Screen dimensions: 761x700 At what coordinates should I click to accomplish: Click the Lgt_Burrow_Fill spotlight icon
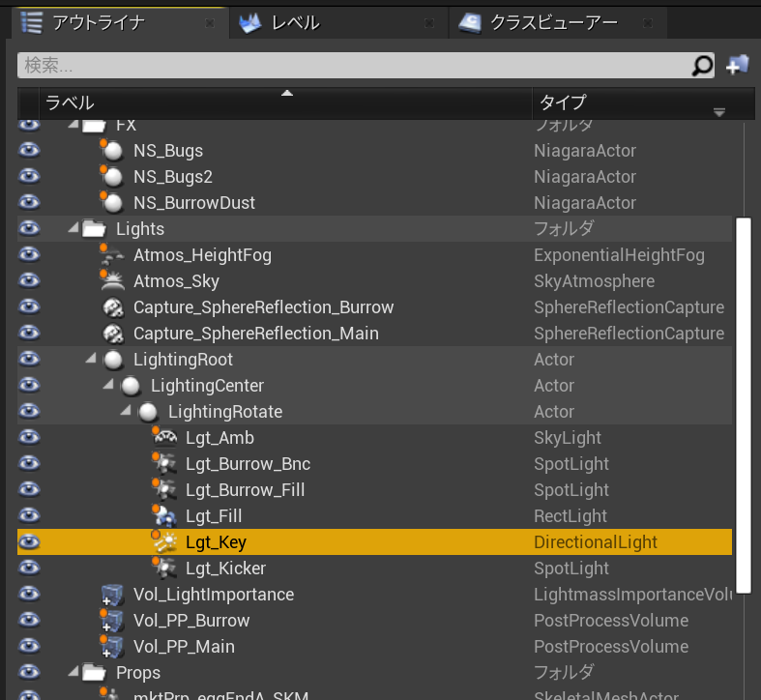click(x=165, y=490)
